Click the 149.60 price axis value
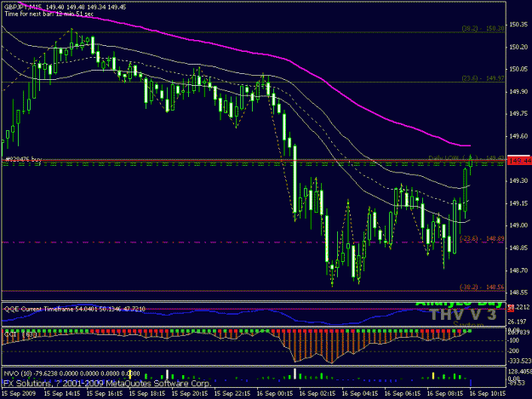The height and width of the screenshot is (399, 532). pyautogui.click(x=518, y=136)
